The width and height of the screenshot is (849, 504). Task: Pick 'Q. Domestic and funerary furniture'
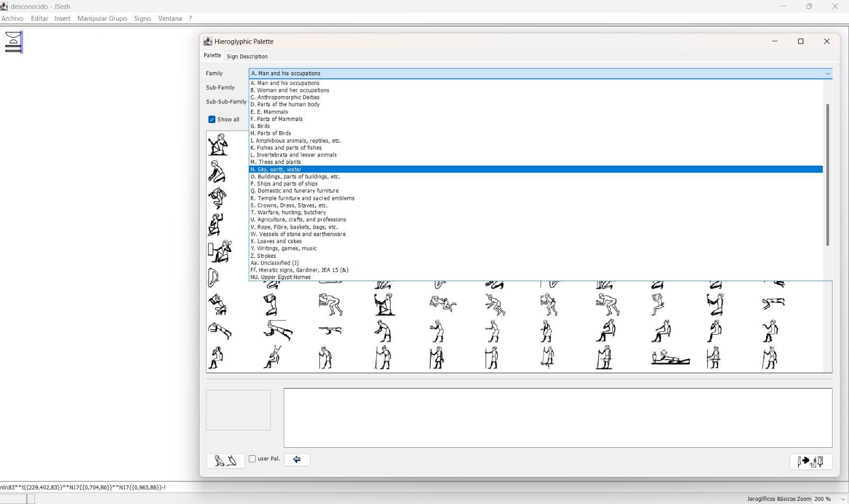point(536,191)
